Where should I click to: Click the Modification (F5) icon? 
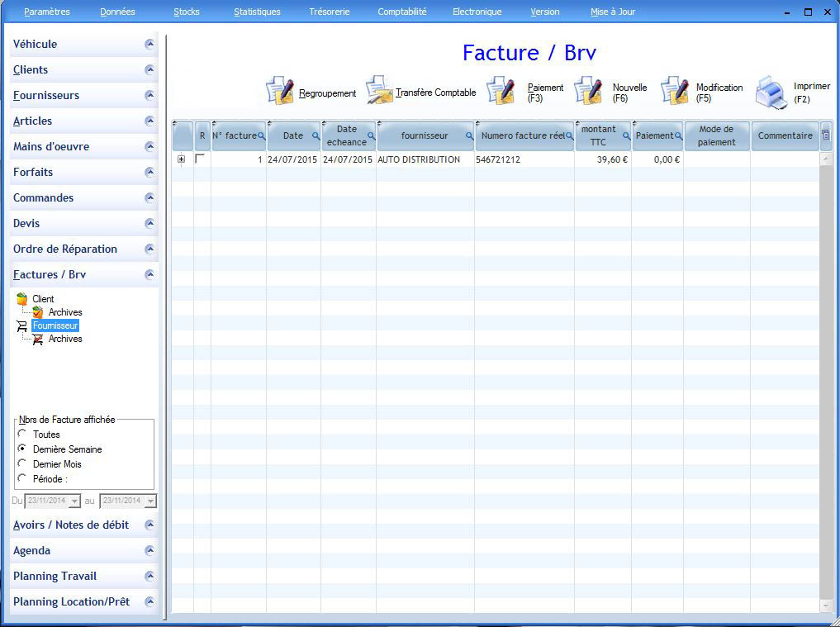tap(675, 91)
